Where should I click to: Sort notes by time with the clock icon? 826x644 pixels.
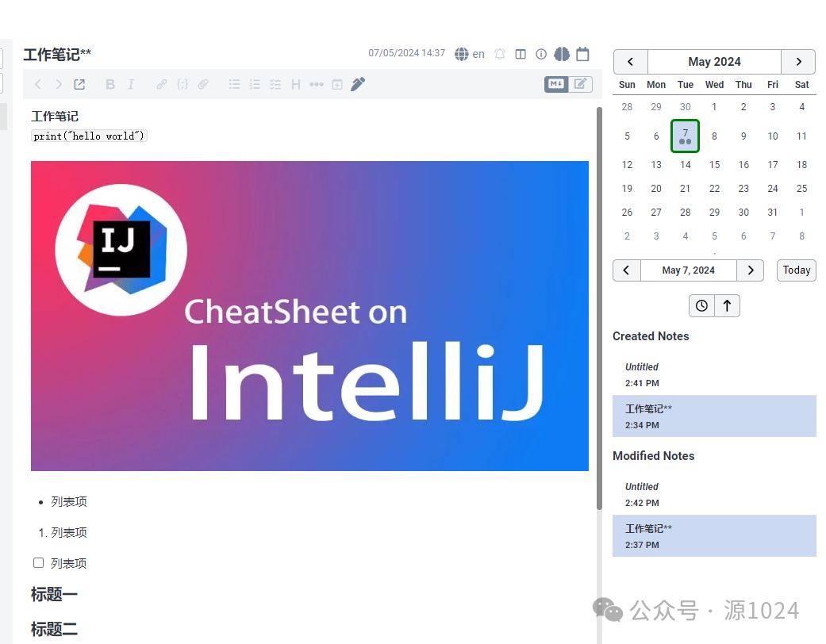pos(701,306)
